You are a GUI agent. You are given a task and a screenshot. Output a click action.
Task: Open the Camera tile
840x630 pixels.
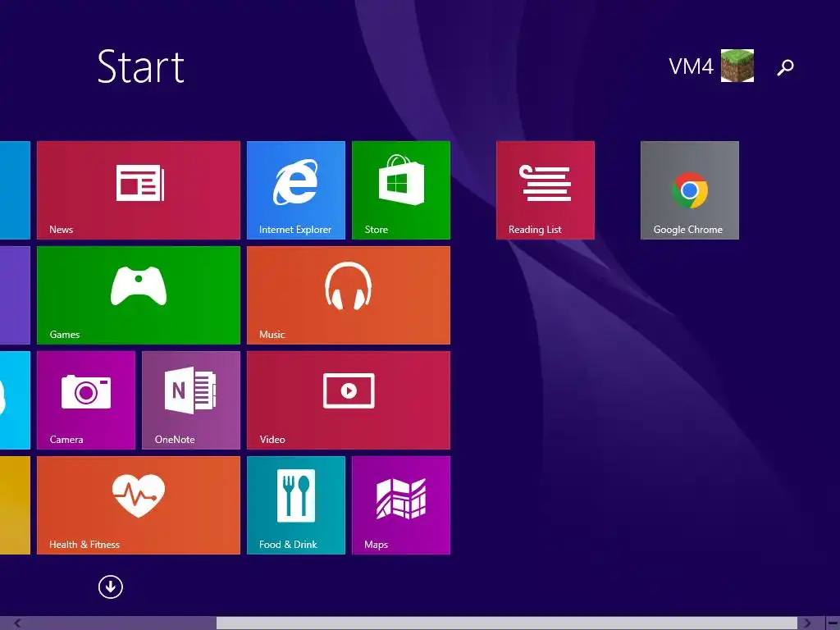pyautogui.click(x=85, y=400)
